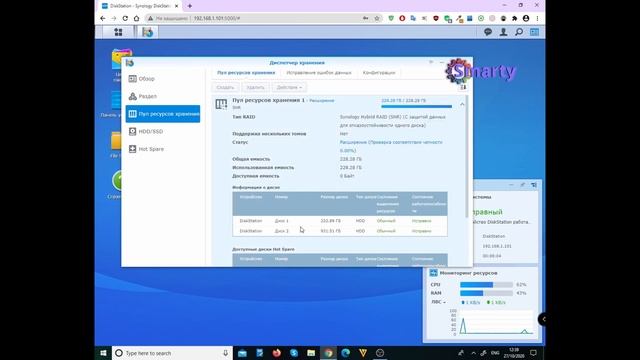Switch to Пул ресурсов хранения tab

(246, 73)
